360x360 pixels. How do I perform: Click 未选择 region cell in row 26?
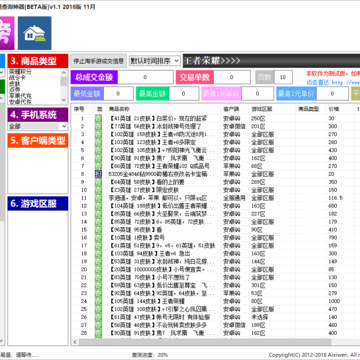(x=259, y=317)
